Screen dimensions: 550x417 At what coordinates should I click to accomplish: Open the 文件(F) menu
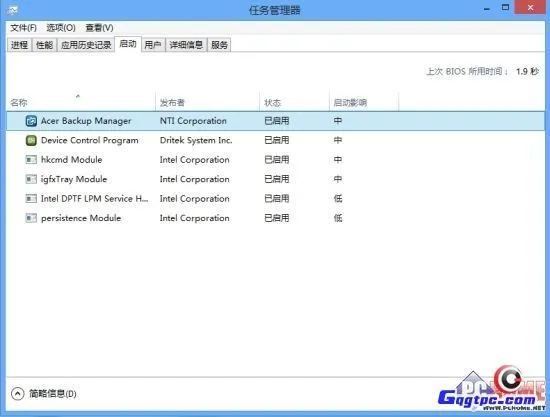(23, 28)
